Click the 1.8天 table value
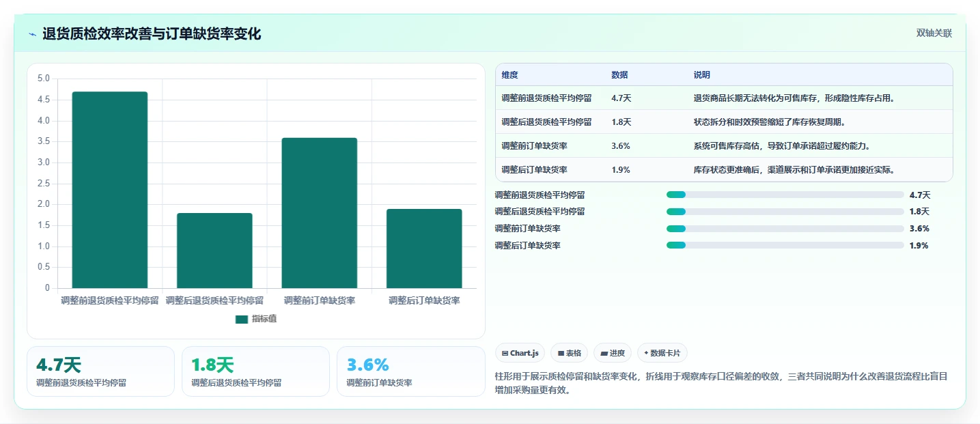 [x=621, y=122]
